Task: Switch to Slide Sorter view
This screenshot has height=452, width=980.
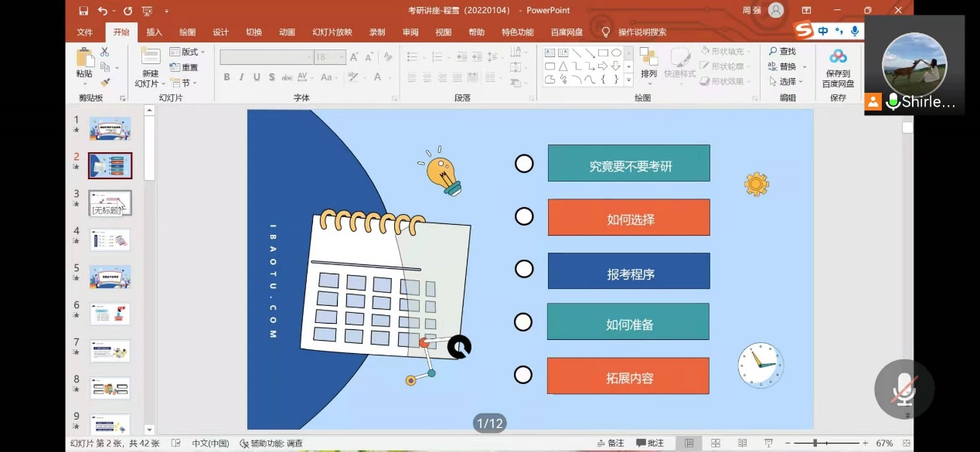Action: [x=716, y=444]
